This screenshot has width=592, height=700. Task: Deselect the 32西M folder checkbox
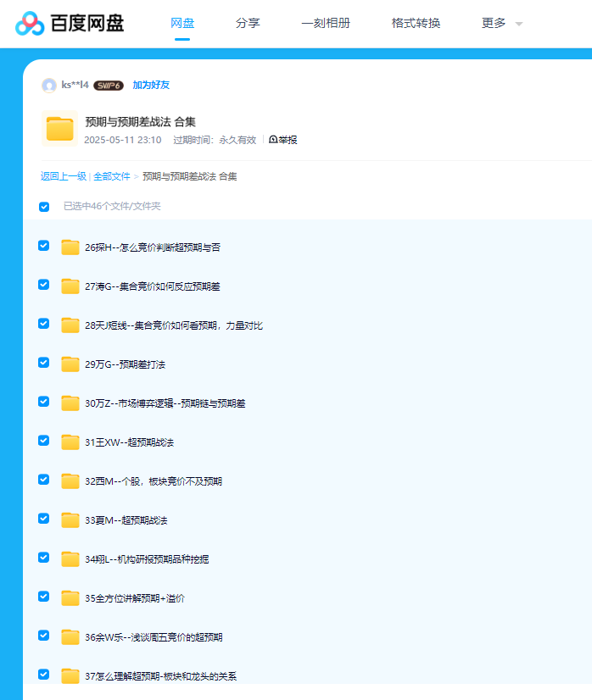tap(44, 480)
